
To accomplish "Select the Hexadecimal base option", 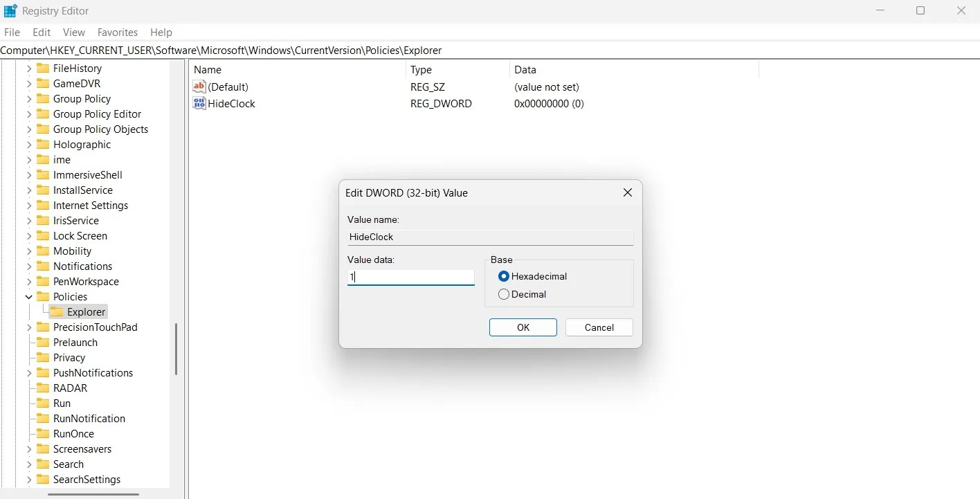I will click(503, 276).
